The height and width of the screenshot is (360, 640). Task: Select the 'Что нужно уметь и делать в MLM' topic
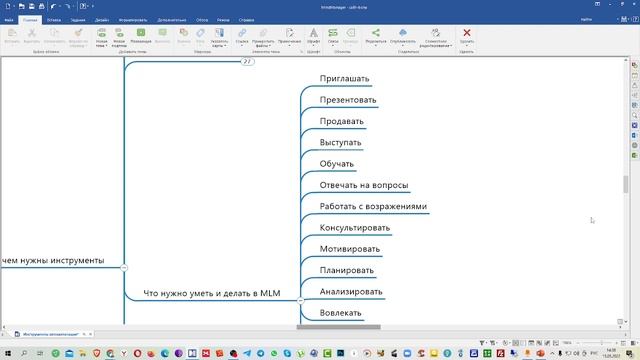pyautogui.click(x=212, y=293)
